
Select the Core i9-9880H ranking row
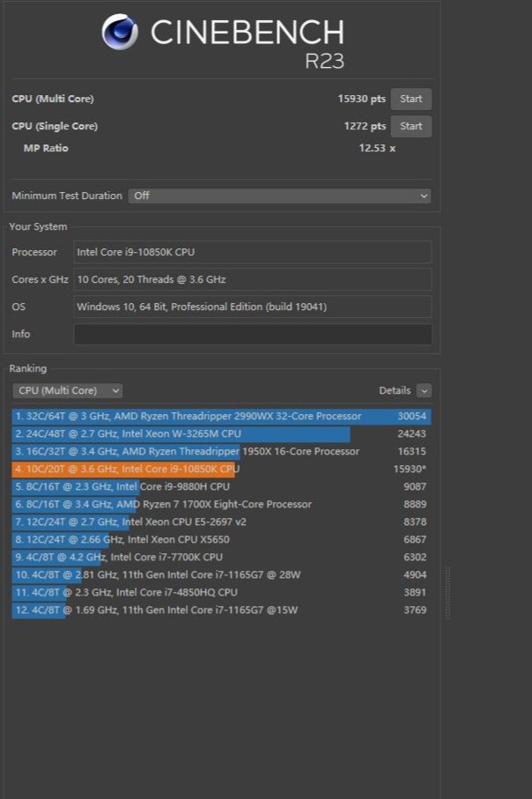pos(220,486)
